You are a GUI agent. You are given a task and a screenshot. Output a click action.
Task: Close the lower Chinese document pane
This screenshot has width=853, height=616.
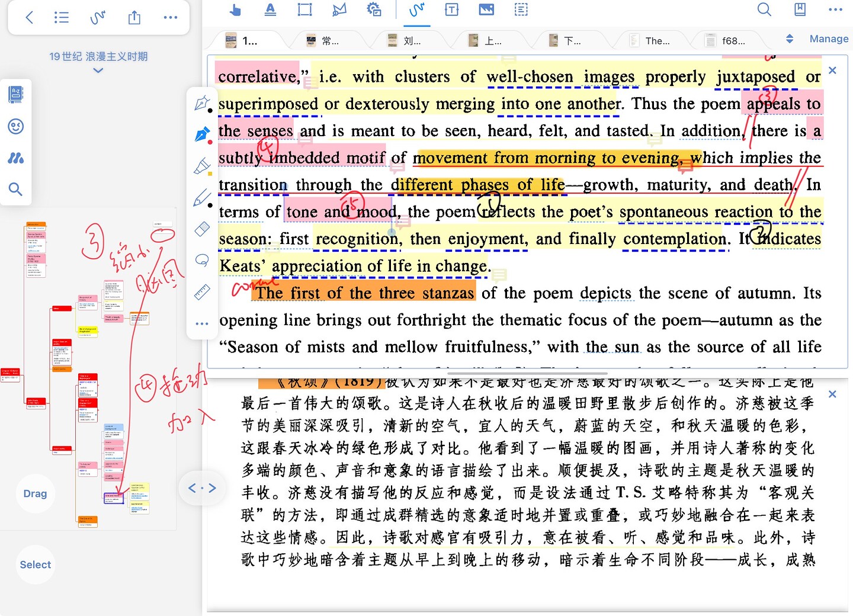pyautogui.click(x=832, y=394)
